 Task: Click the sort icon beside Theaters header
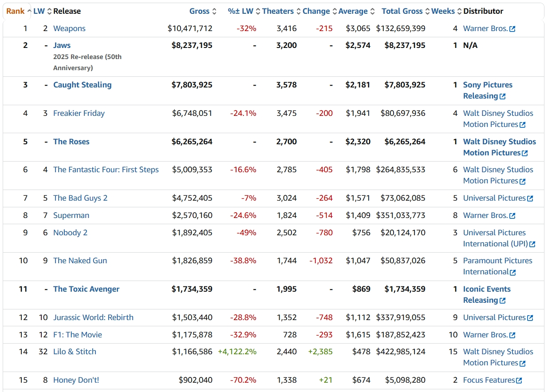coord(299,11)
